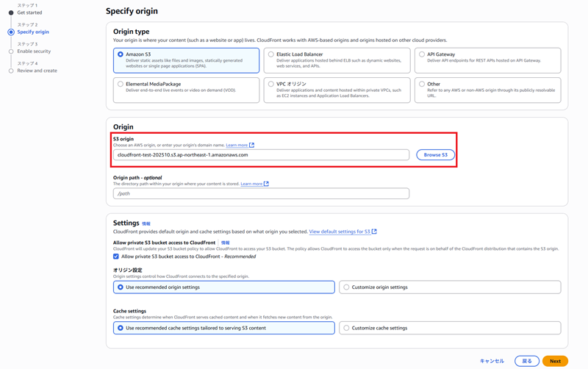Viewport: 588px width, 369px height.
Task: Open the Origin path Learn more link
Action: pyautogui.click(x=251, y=184)
